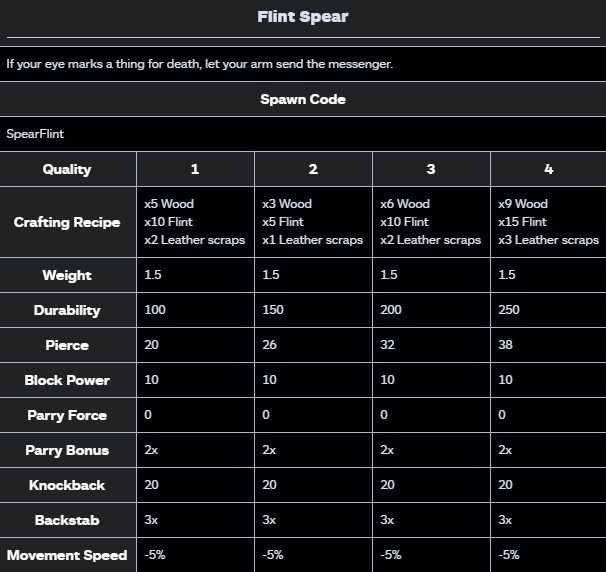Select the Quality 4 column header
This screenshot has width=606, height=572.
[548, 169]
